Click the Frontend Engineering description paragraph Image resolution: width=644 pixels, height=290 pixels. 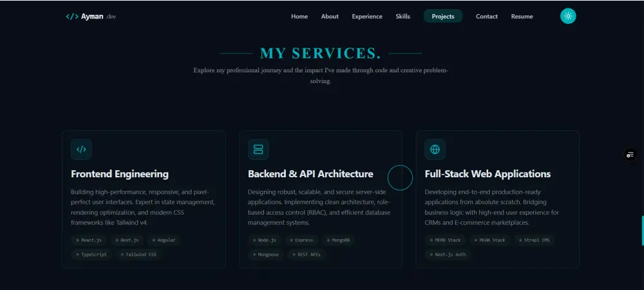pos(143,208)
